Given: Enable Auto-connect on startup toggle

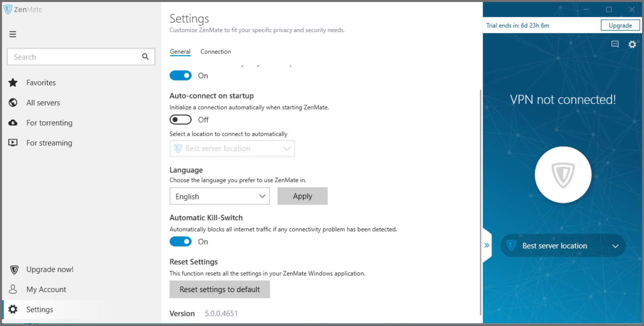Looking at the screenshot, I should [180, 120].
